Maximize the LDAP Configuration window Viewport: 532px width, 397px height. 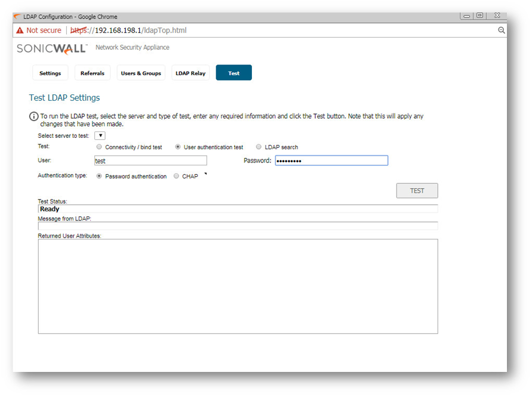pyautogui.click(x=479, y=16)
